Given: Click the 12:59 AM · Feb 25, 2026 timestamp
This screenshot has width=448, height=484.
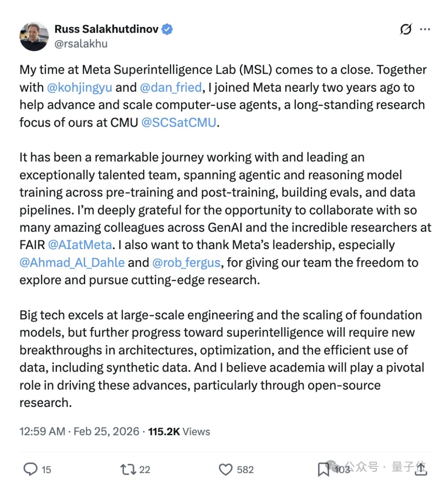Looking at the screenshot, I should pyautogui.click(x=79, y=431).
